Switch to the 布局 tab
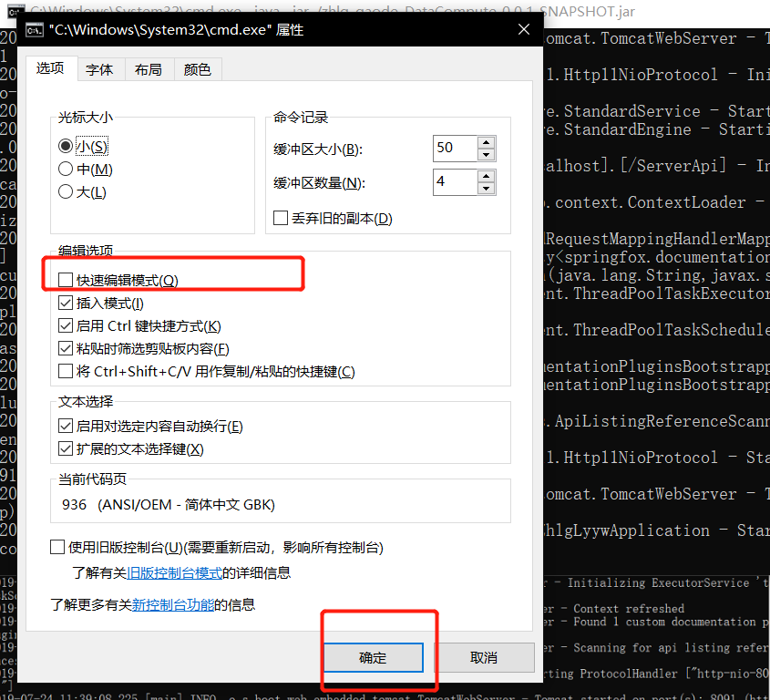 point(149,70)
